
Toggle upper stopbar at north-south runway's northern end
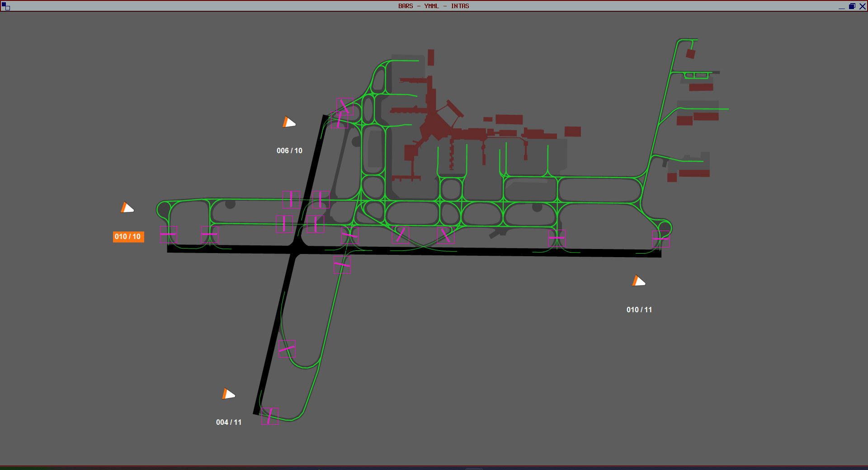click(344, 107)
